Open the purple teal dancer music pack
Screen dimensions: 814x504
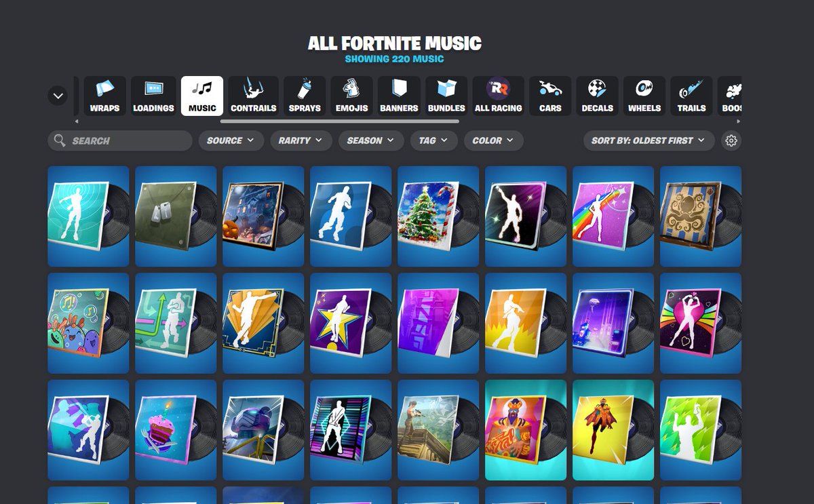(x=88, y=430)
